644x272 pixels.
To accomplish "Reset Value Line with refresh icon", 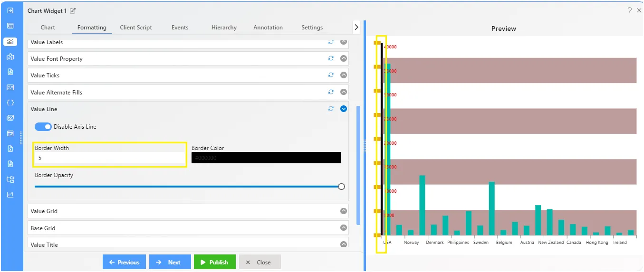I will click(x=331, y=109).
